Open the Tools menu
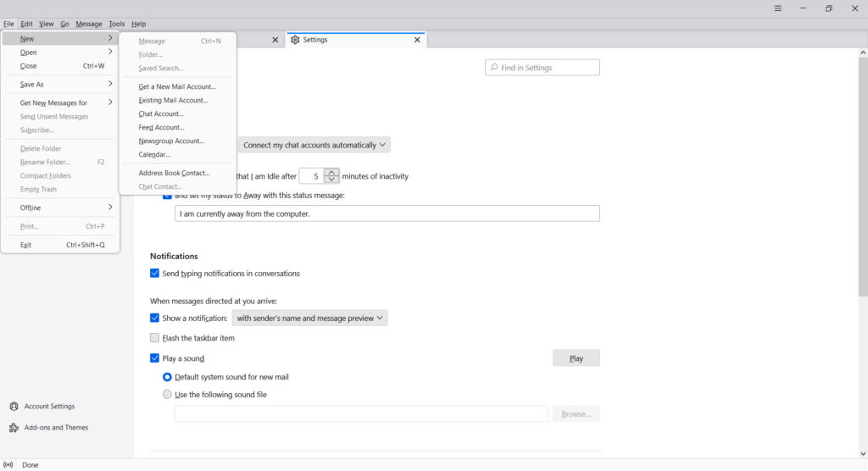This screenshot has width=868, height=471. coord(117,24)
